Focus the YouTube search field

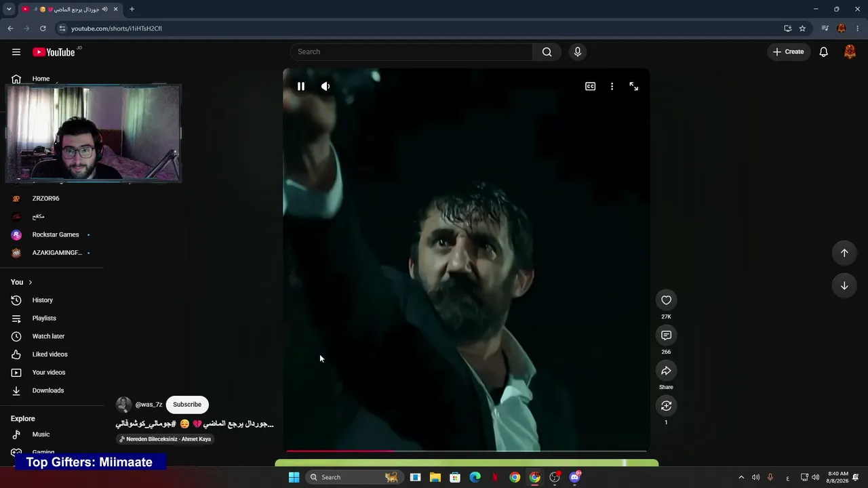click(x=412, y=52)
